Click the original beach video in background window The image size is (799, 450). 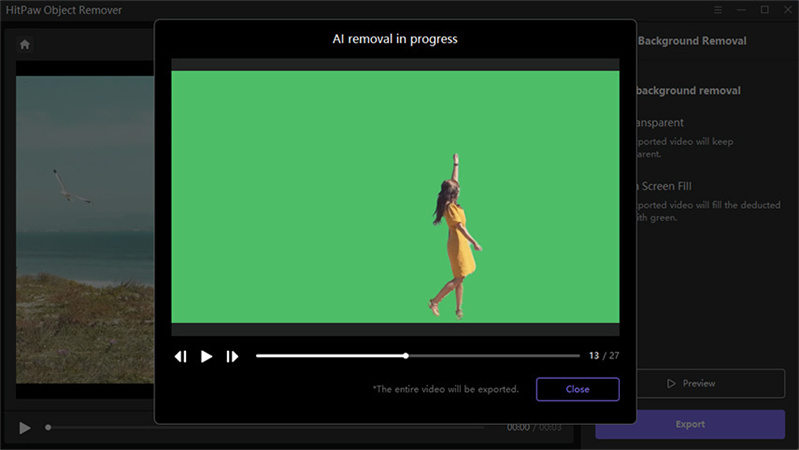85,229
